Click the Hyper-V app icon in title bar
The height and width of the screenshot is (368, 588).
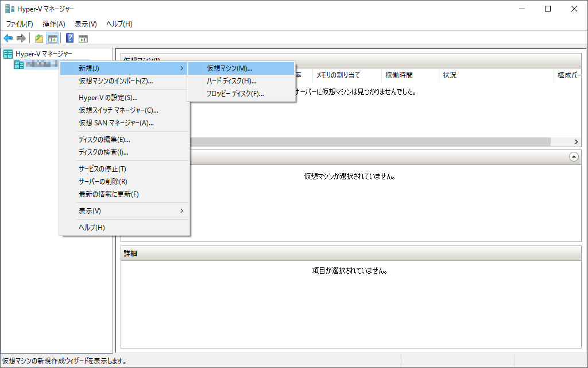click(x=9, y=9)
